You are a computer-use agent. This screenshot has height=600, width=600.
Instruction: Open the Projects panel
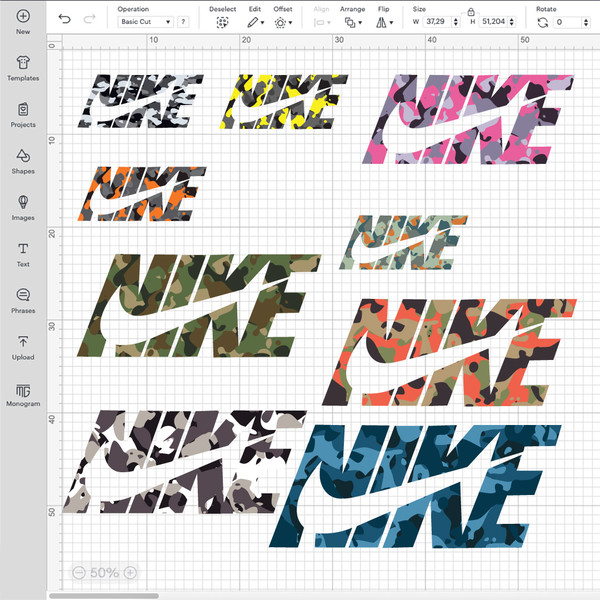tap(23, 115)
